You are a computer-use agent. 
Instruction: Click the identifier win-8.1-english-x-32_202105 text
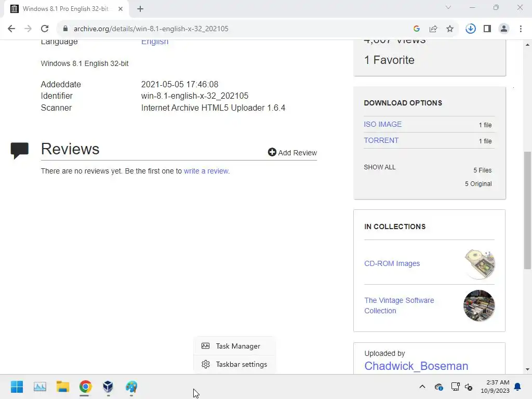[x=195, y=96]
